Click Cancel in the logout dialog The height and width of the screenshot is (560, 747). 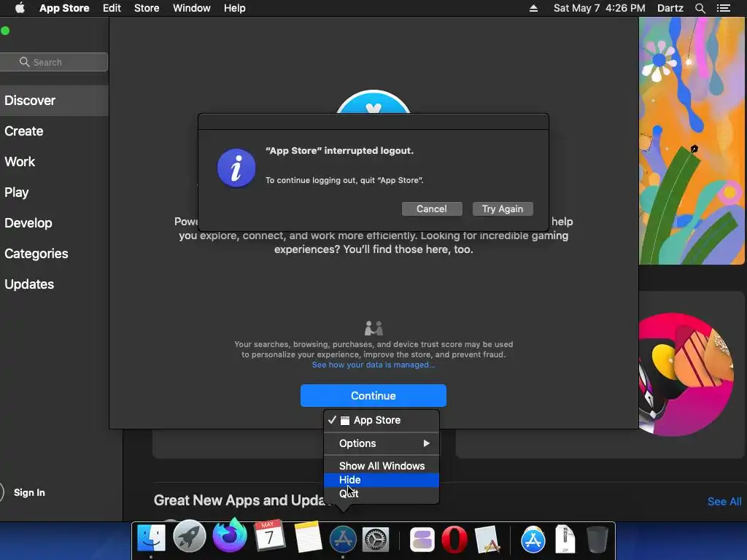(x=432, y=209)
